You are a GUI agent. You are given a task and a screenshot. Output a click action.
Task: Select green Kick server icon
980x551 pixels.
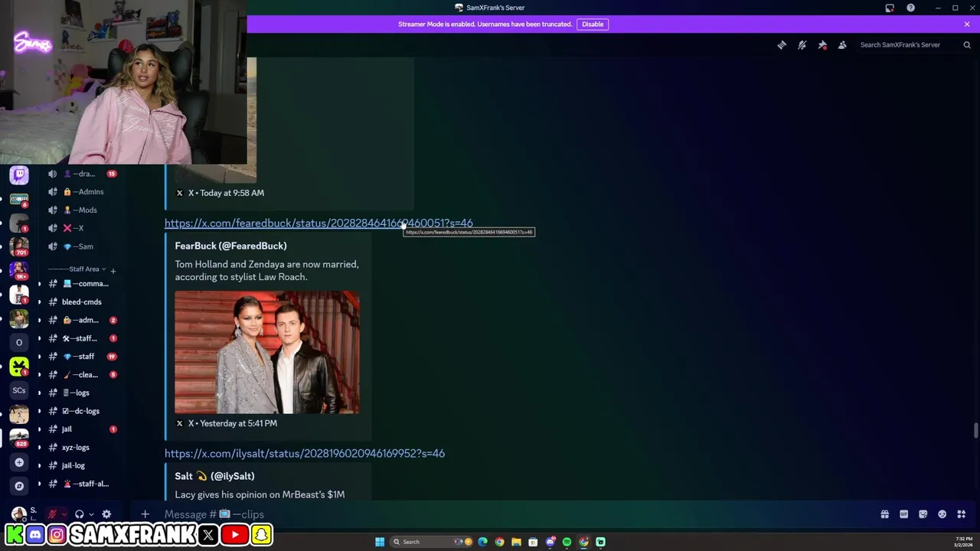pos(19,367)
